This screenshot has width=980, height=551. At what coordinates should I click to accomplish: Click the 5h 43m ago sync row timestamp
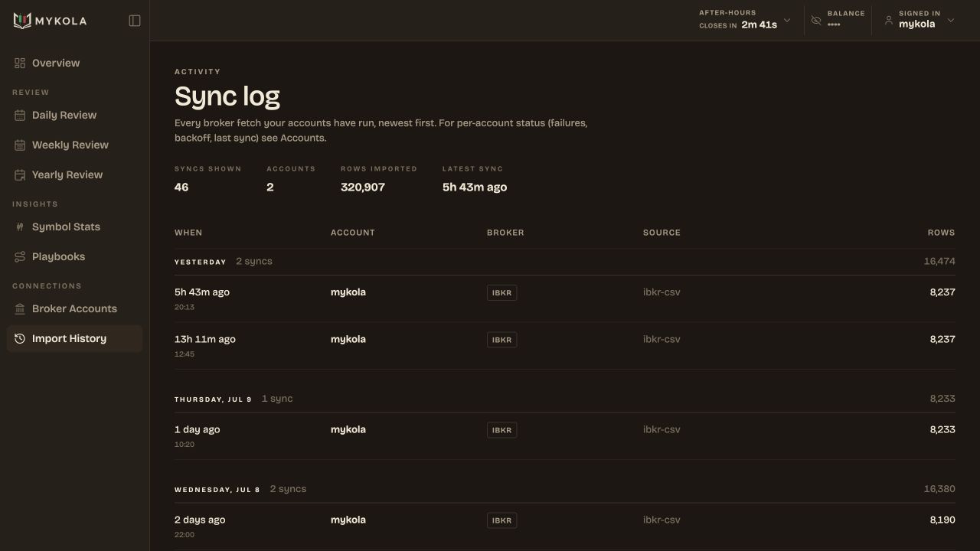coord(202,292)
